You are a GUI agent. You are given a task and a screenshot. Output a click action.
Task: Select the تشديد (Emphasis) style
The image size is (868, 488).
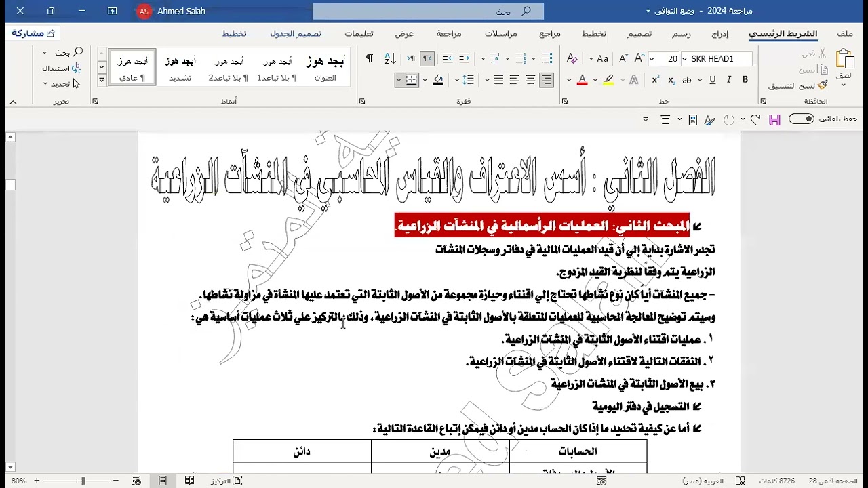click(x=180, y=68)
